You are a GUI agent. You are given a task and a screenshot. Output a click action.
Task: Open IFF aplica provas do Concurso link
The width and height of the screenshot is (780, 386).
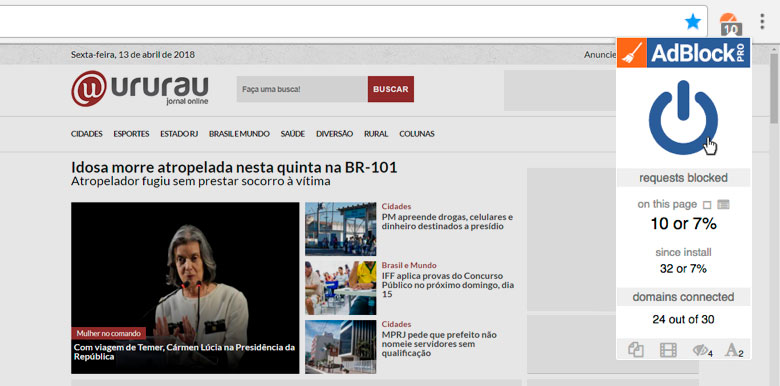(448, 285)
